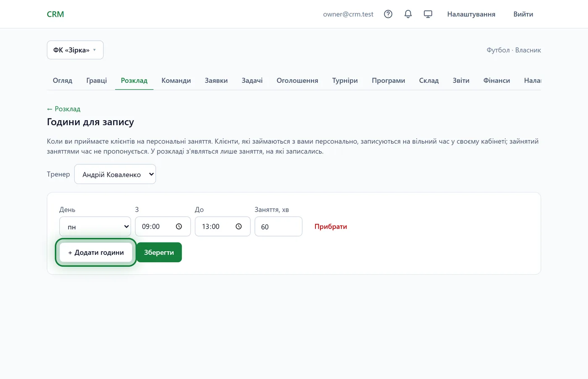
Task: Switch to the Гравці tab
Action: pos(97,80)
